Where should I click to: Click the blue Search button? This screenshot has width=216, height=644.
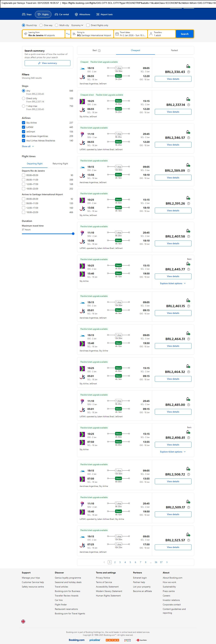pos(184,34)
